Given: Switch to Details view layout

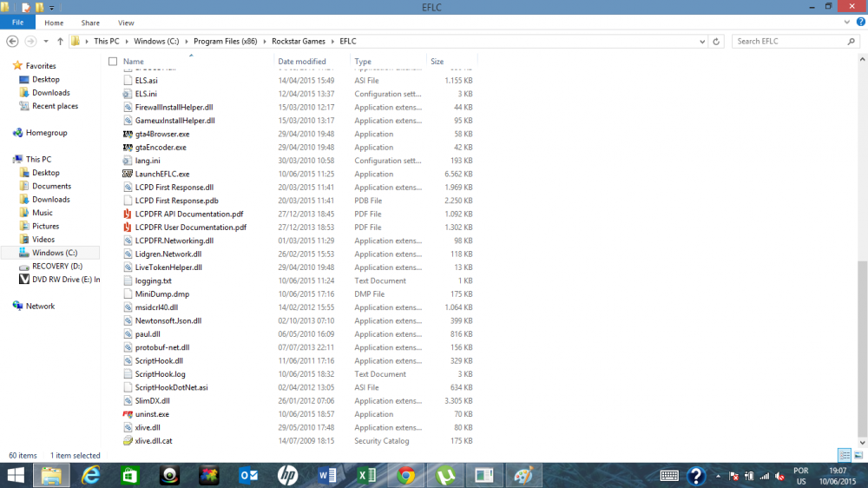Looking at the screenshot, I should [x=845, y=455].
